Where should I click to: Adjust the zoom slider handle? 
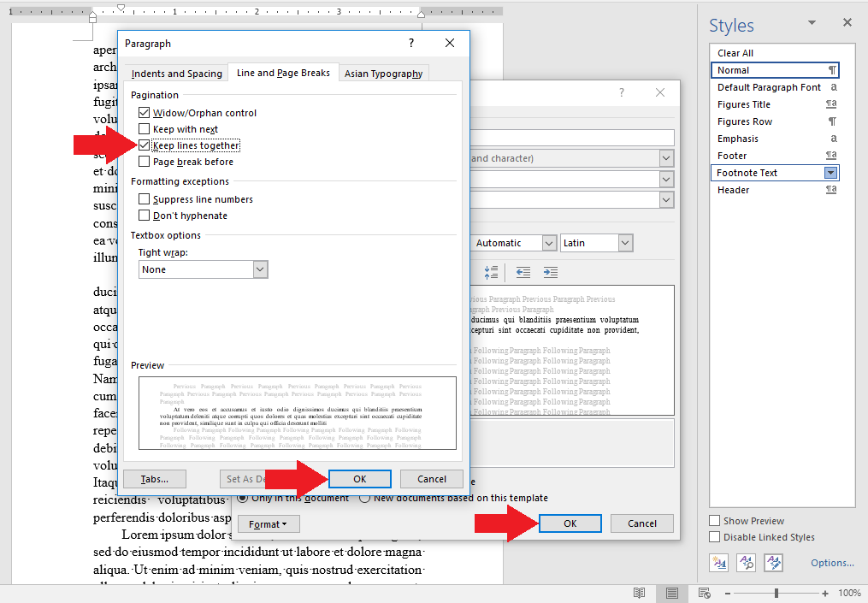(776, 593)
